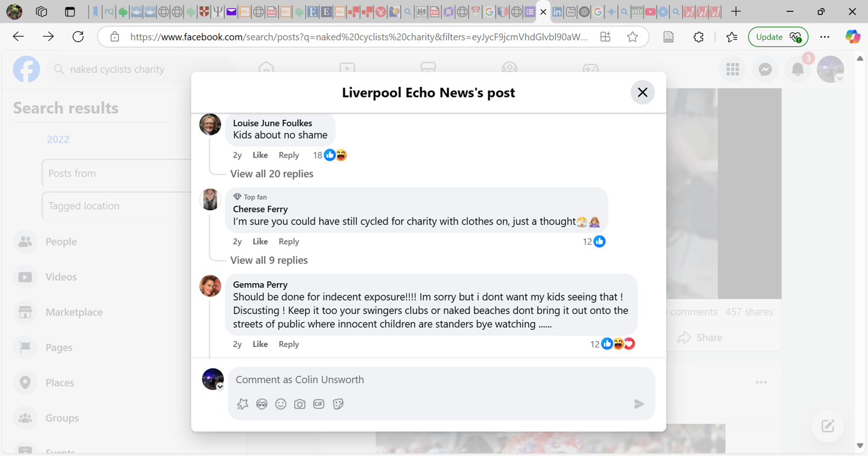Send comment with the arrow icon

tap(639, 404)
